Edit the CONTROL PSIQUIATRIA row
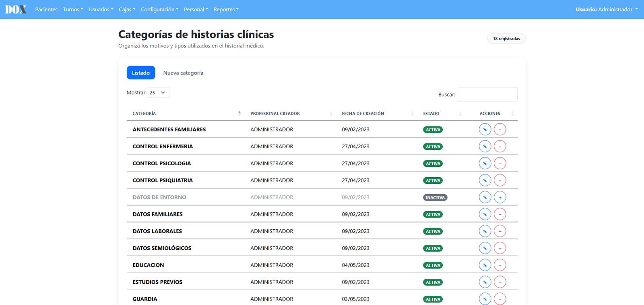The height and width of the screenshot is (305, 644). click(x=485, y=180)
